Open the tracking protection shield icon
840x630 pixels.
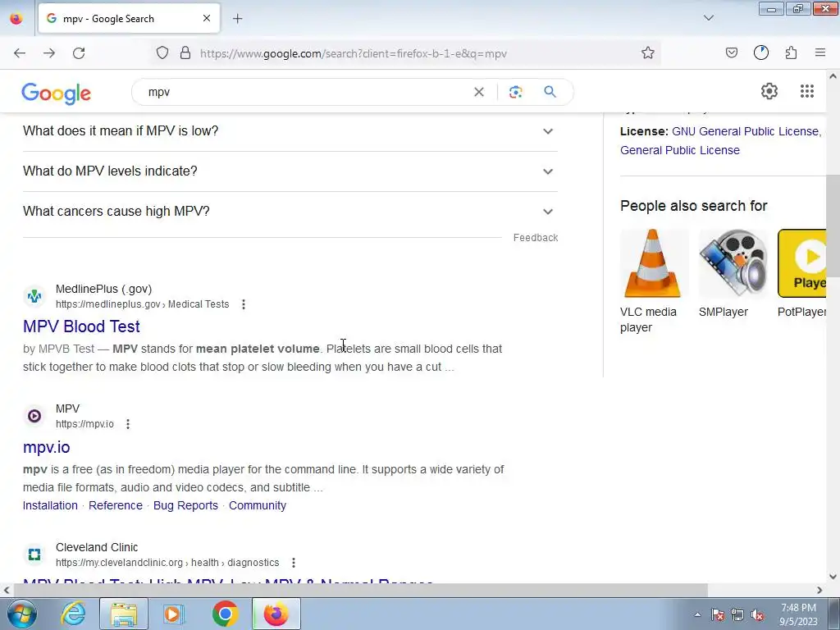pyautogui.click(x=162, y=53)
